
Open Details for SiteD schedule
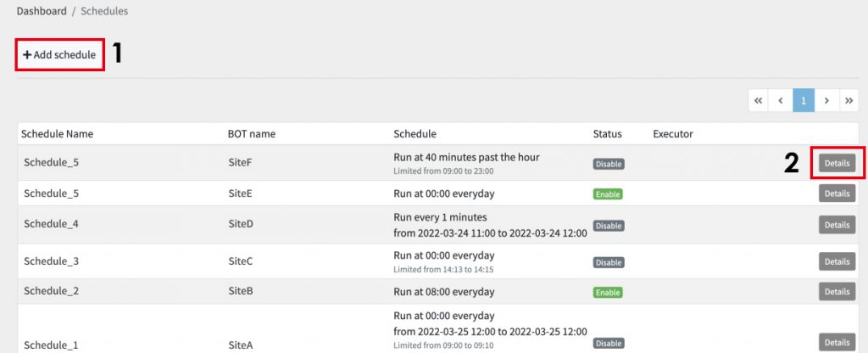tap(837, 225)
